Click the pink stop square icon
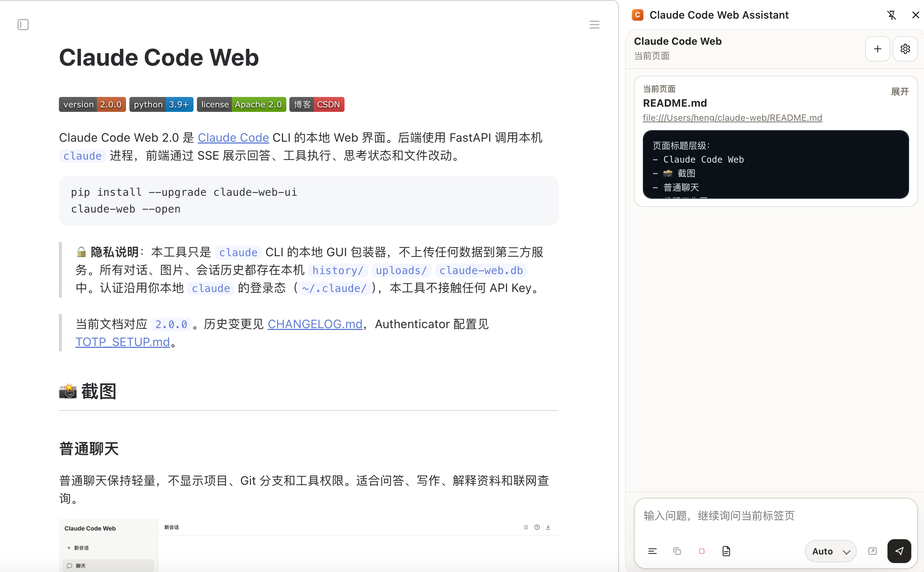Screen dimensions: 924x572 pos(702,551)
